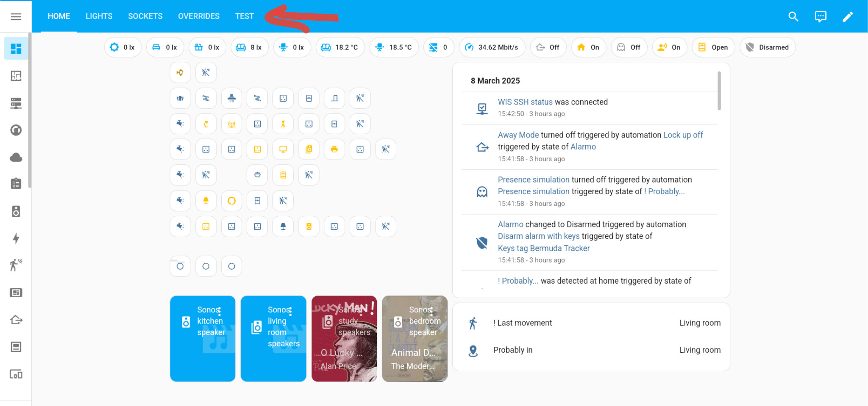Toggle the yellow table lamp button

[206, 201]
